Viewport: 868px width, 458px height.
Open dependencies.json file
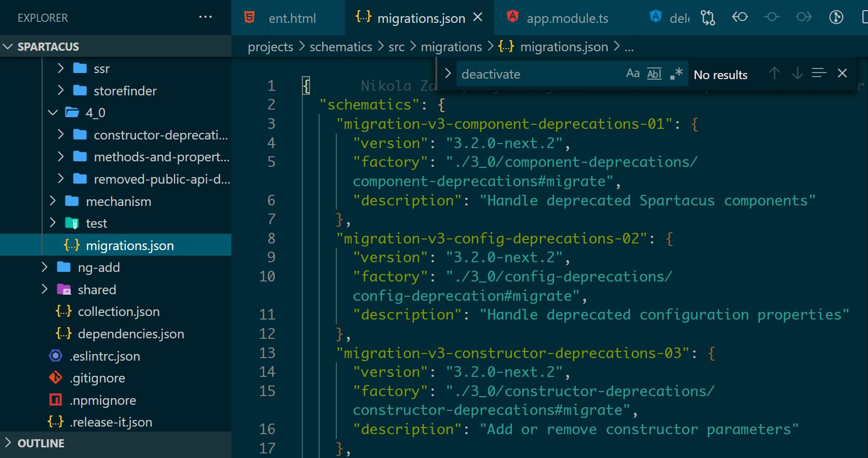[131, 334]
